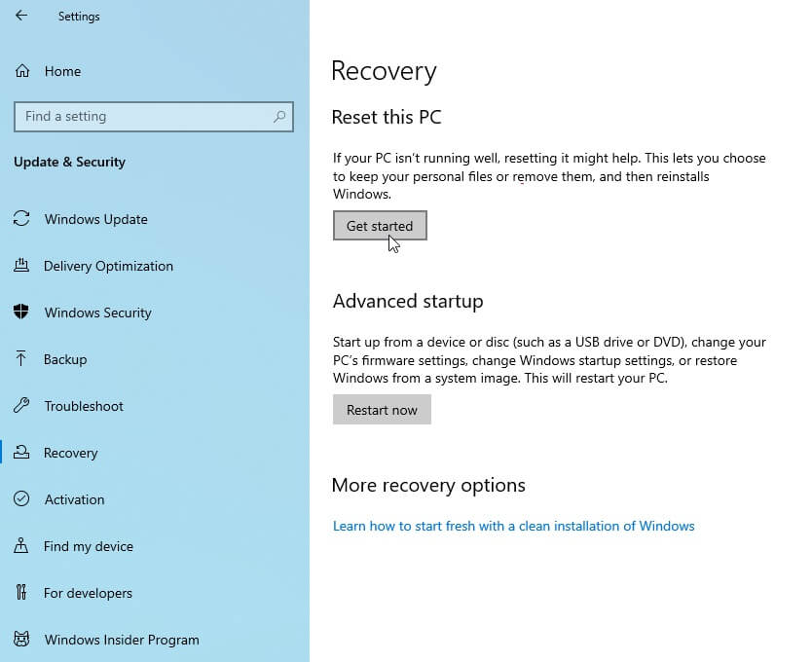
Task: Click the More recovery options heading
Action: point(428,486)
